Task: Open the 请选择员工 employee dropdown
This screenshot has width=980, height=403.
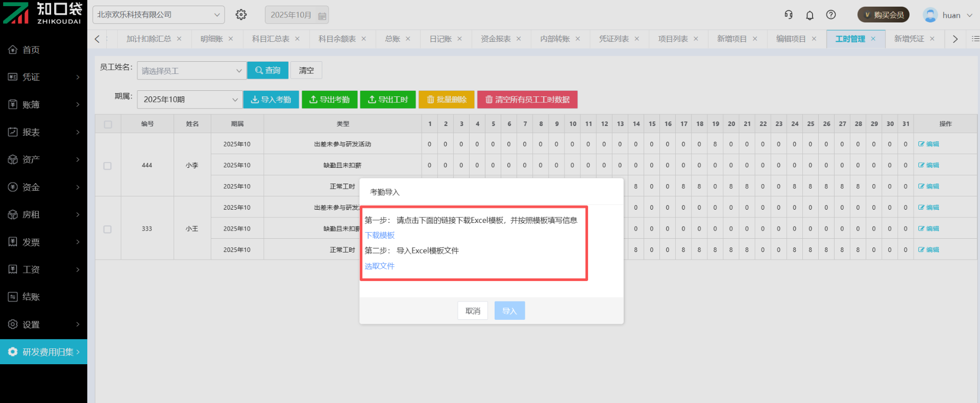Action: (x=191, y=71)
